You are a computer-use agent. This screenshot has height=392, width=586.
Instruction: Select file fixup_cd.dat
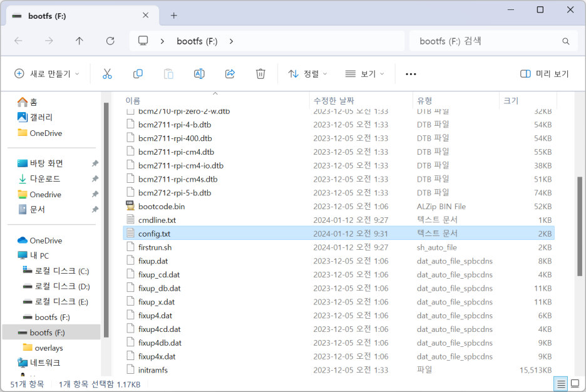(x=159, y=275)
